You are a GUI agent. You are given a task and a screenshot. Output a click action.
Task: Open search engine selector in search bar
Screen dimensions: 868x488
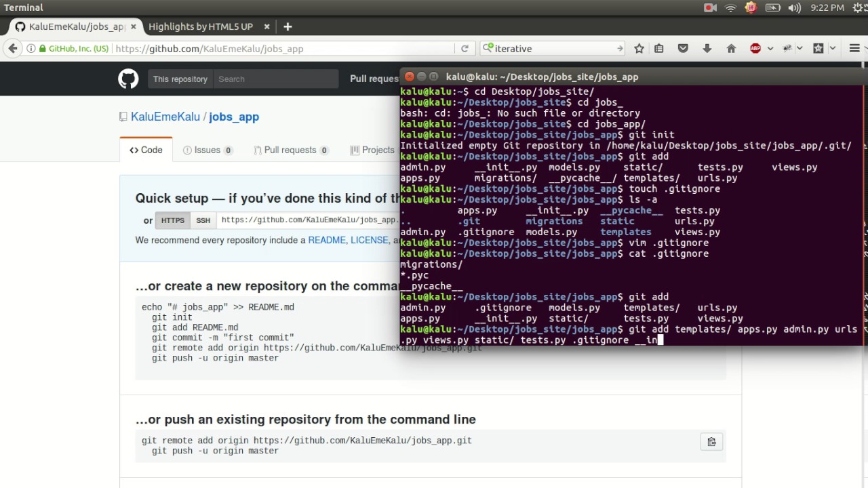[x=488, y=48]
